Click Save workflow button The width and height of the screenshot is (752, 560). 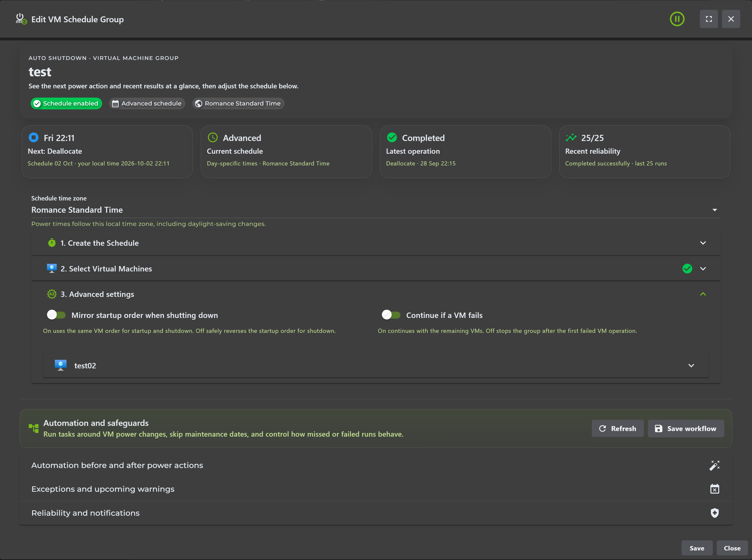point(686,429)
